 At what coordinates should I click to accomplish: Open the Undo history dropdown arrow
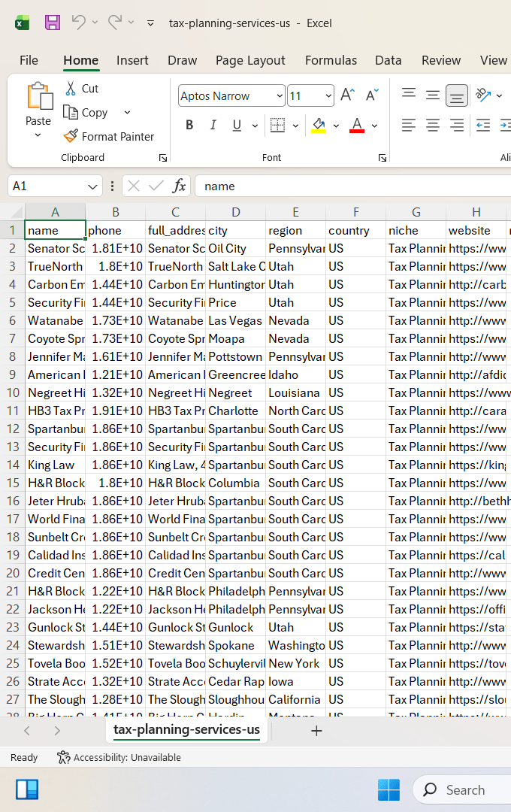point(95,23)
